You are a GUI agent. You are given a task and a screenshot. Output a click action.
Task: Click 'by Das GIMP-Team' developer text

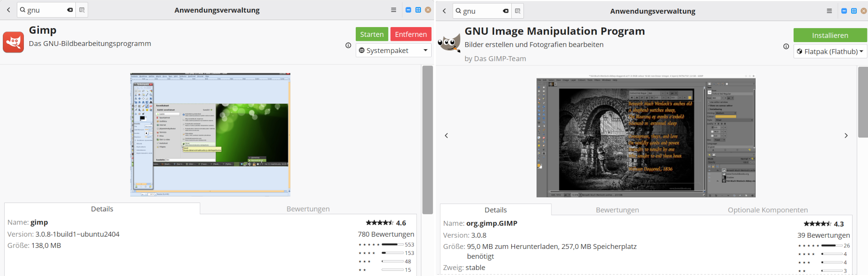(x=495, y=58)
